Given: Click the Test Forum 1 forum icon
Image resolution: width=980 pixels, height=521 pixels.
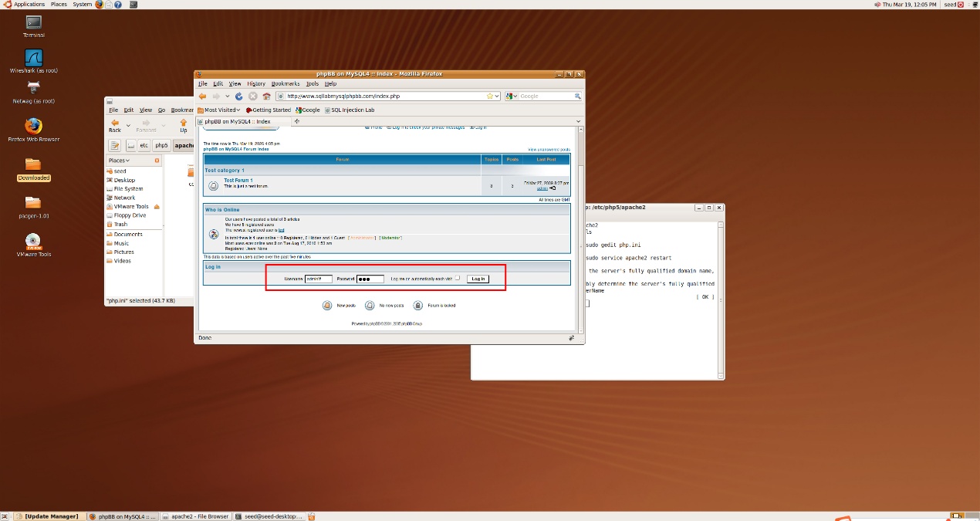Looking at the screenshot, I should (x=212, y=184).
